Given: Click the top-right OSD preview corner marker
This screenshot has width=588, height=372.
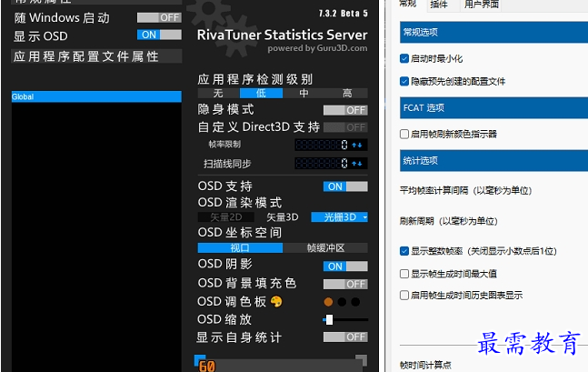Looking at the screenshot, I should click(x=361, y=359).
